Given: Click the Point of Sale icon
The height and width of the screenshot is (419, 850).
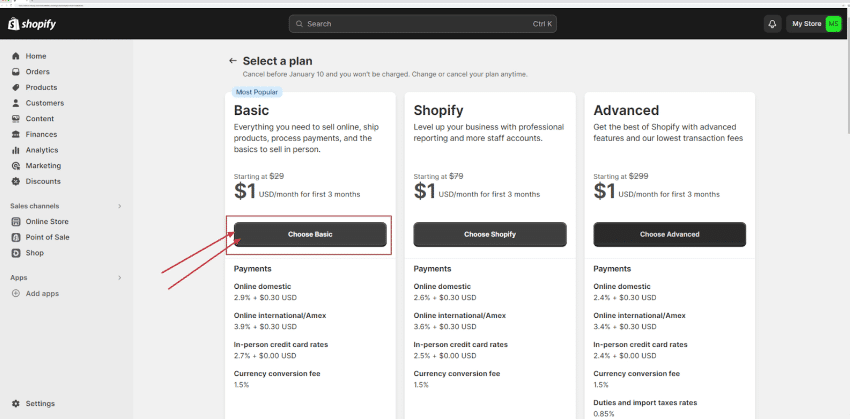Looking at the screenshot, I should (x=16, y=237).
